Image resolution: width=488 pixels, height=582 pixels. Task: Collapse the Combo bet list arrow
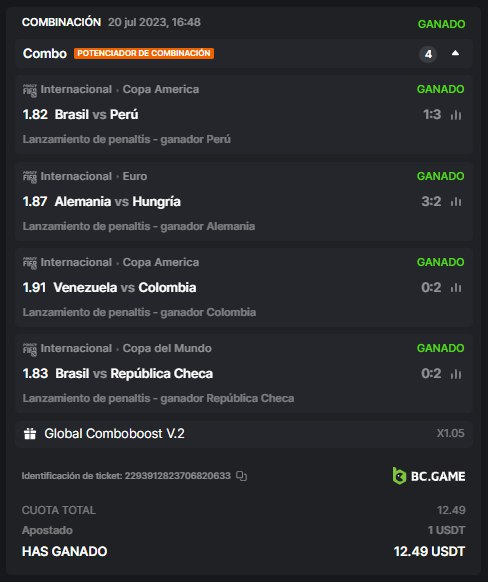[455, 53]
